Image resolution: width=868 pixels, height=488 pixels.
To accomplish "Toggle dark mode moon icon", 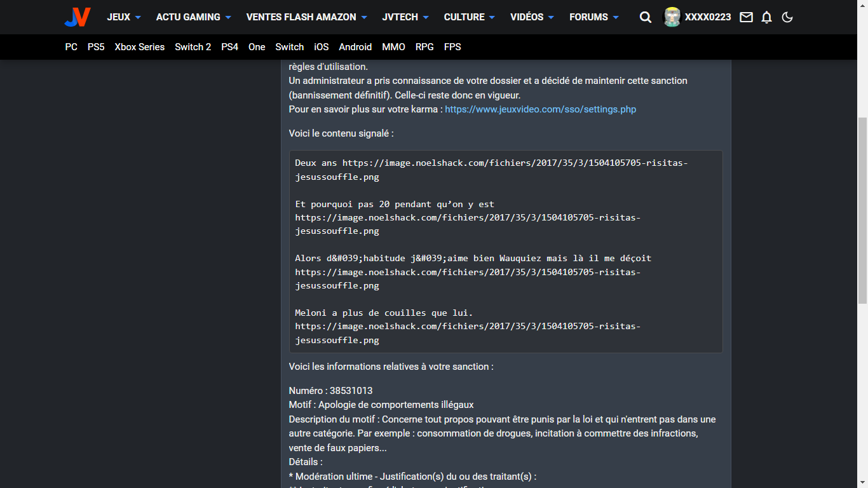I will 787,17.
